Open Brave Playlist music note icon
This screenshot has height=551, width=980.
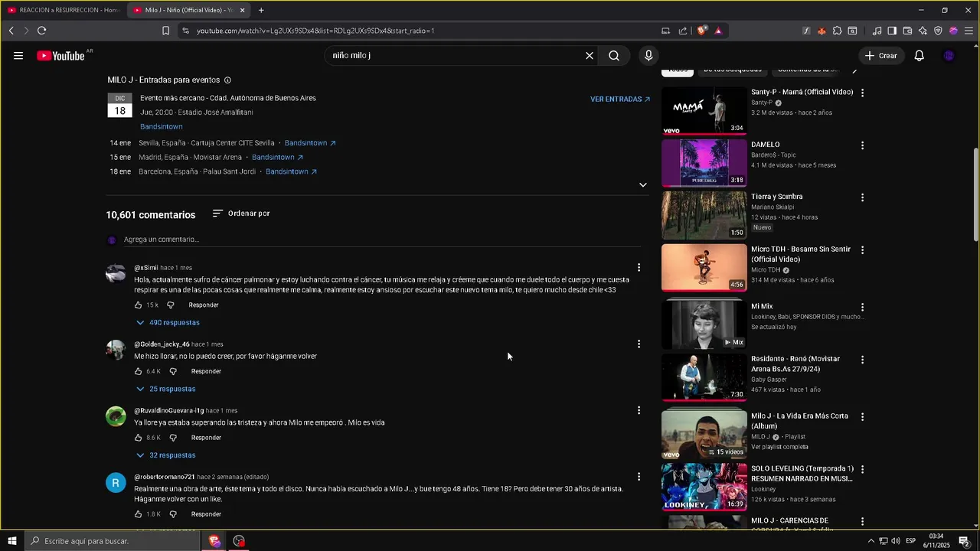coord(877,31)
